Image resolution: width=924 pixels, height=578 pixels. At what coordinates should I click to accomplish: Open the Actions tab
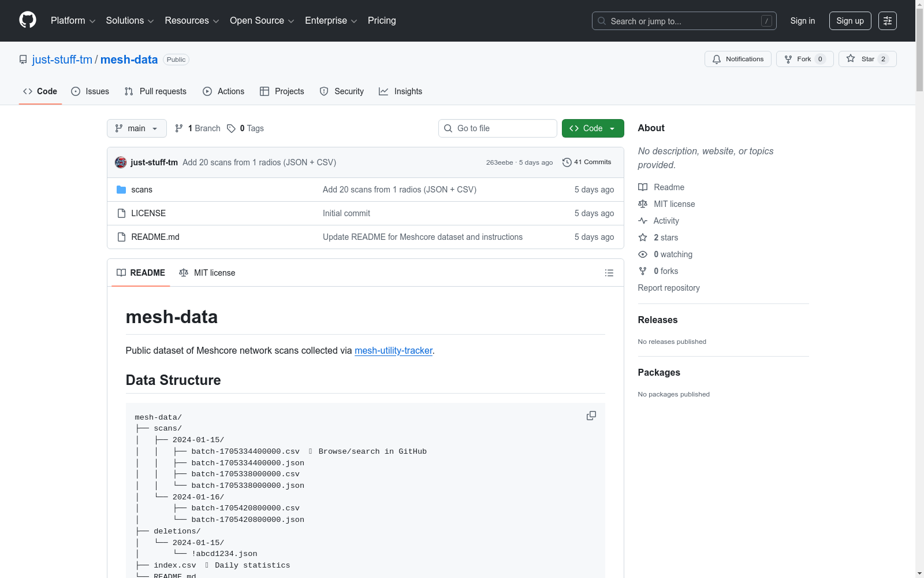[x=223, y=91]
